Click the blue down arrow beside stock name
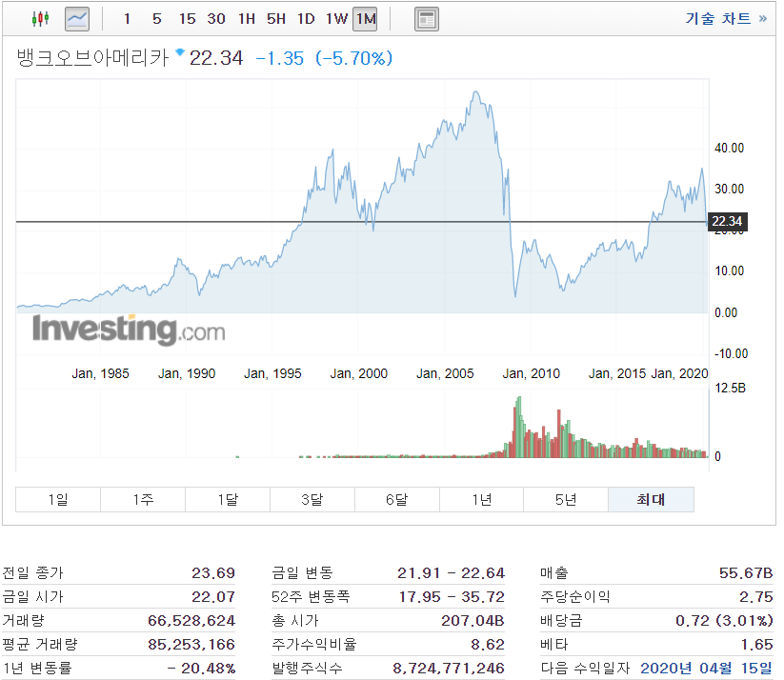 click(180, 51)
